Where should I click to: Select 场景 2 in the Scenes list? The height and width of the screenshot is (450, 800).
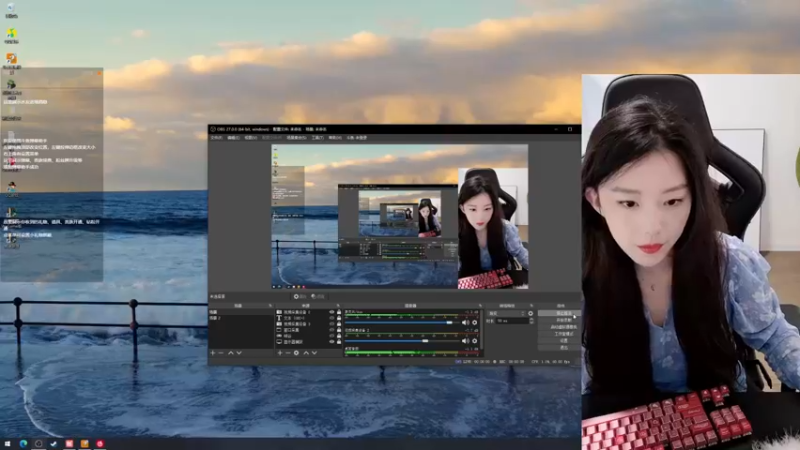[241, 318]
